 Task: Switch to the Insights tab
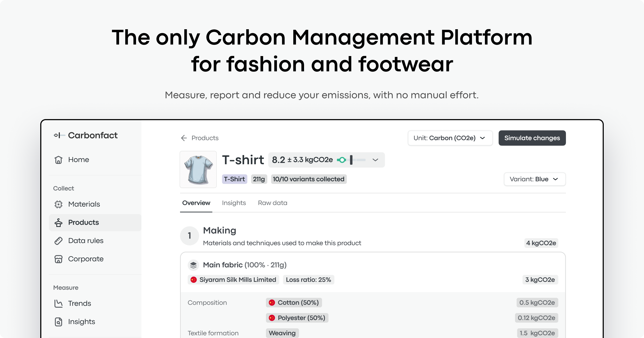tap(234, 203)
